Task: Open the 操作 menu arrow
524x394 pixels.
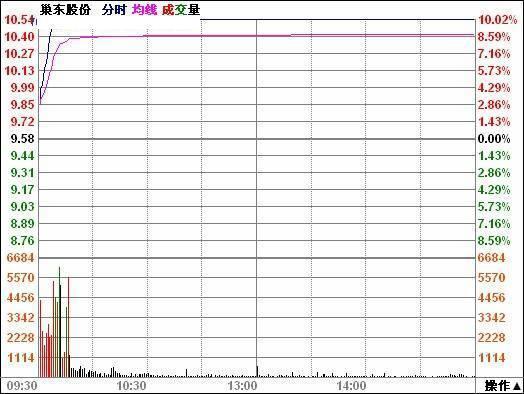Action: coord(516,386)
